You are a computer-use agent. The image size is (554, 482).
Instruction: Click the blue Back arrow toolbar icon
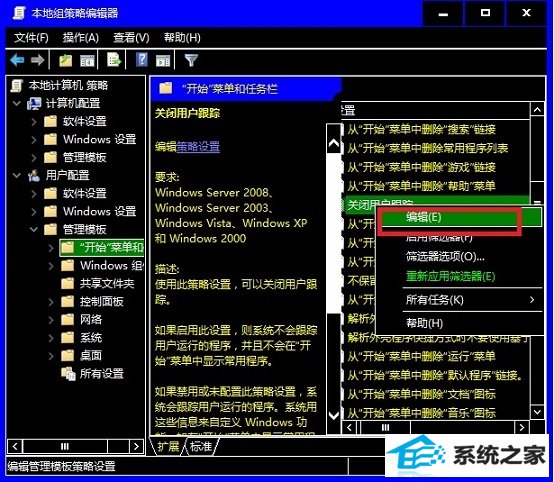pos(17,60)
